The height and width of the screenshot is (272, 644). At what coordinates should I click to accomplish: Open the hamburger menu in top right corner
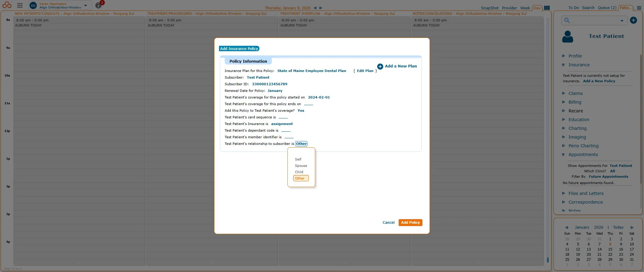click(639, 8)
